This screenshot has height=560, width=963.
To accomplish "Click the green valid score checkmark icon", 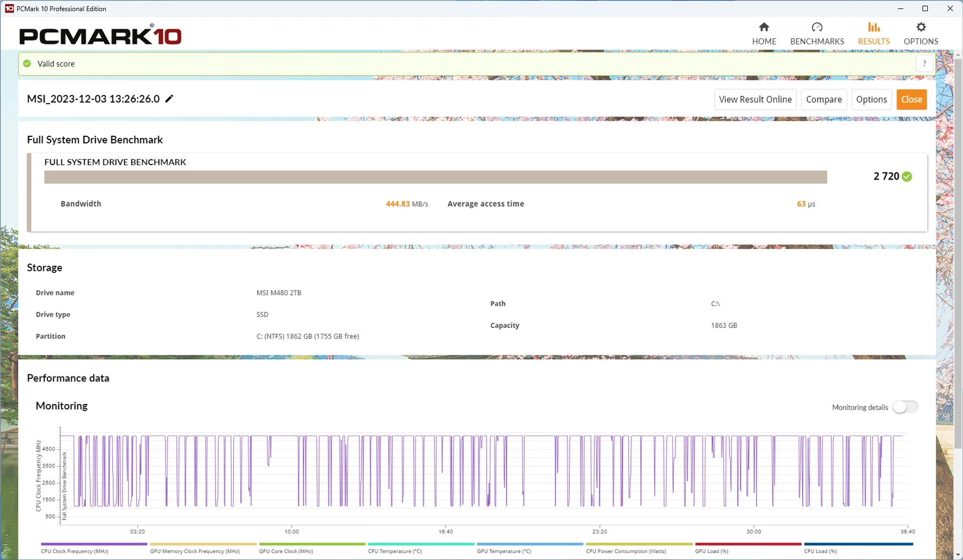I will coord(27,64).
